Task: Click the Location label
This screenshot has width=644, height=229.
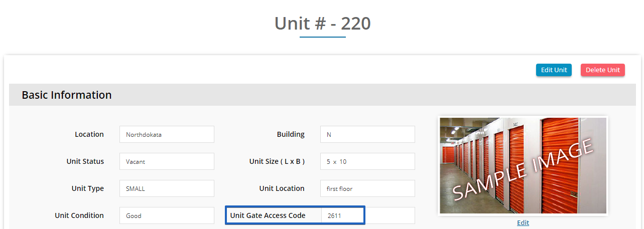Action: [89, 134]
